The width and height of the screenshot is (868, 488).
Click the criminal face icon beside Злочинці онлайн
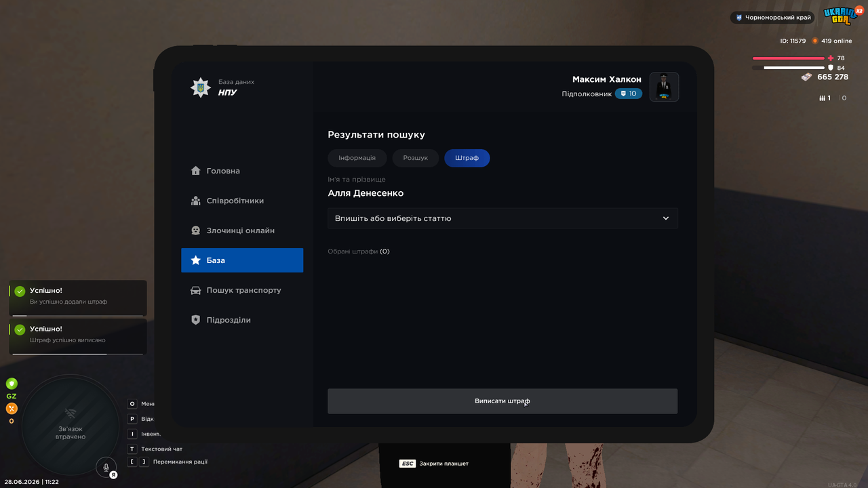(x=195, y=230)
